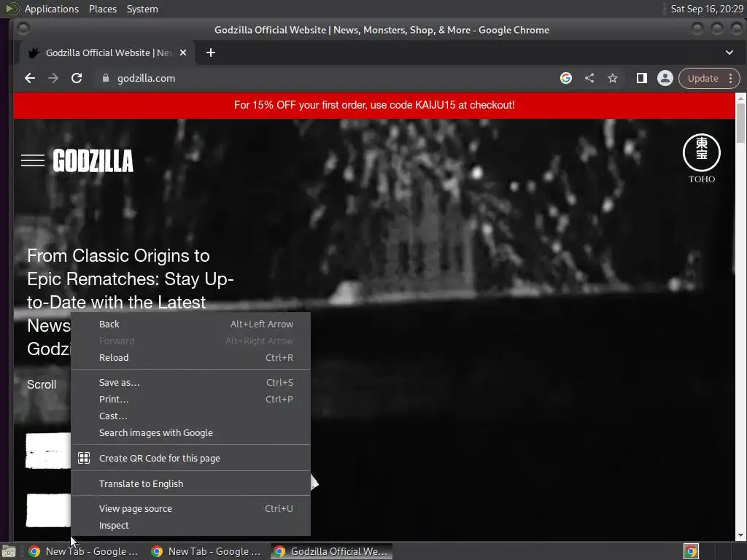Select Inspect in the context menu
The height and width of the screenshot is (560, 747).
point(190,525)
